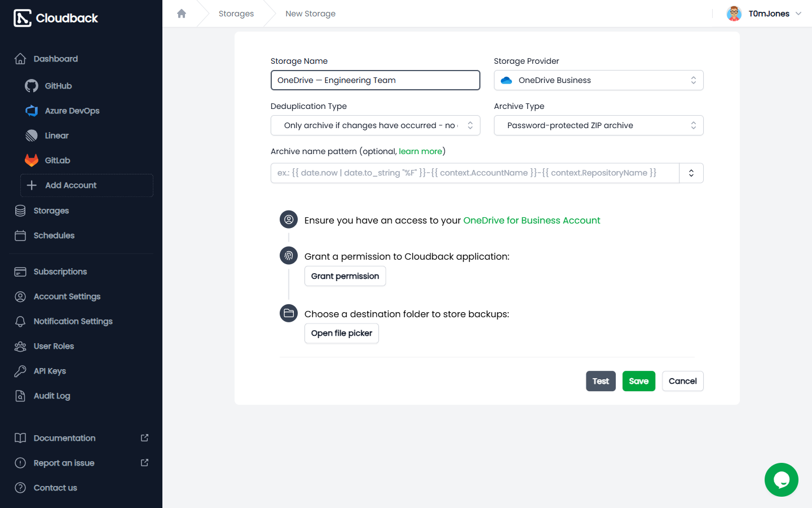Click Open file picker button

pos(342,333)
